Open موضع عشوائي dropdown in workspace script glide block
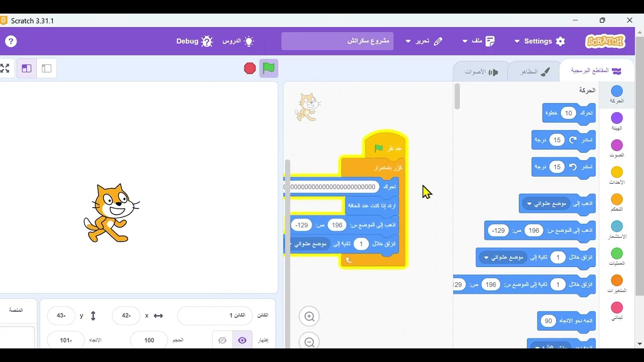 click(x=308, y=244)
